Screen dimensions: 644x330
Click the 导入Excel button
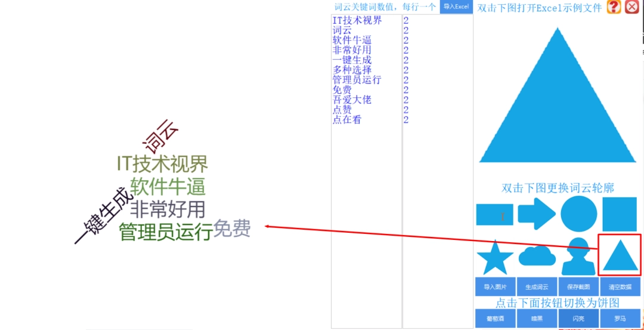[x=456, y=7]
